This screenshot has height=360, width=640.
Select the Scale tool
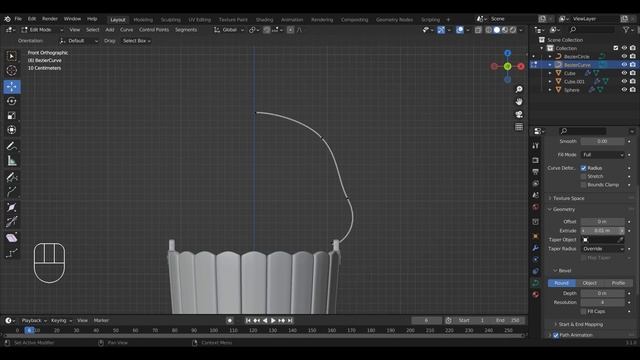pyautogui.click(x=11, y=116)
